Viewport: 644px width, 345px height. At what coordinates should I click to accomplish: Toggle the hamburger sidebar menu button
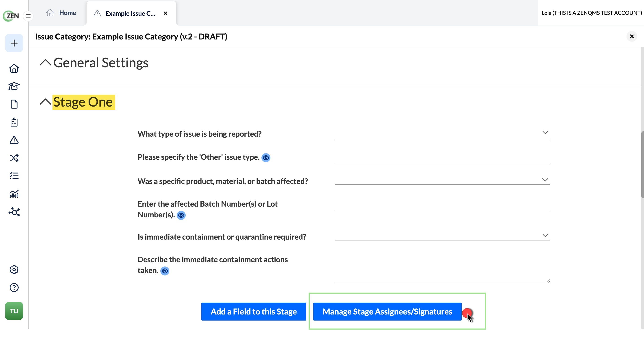tap(28, 16)
